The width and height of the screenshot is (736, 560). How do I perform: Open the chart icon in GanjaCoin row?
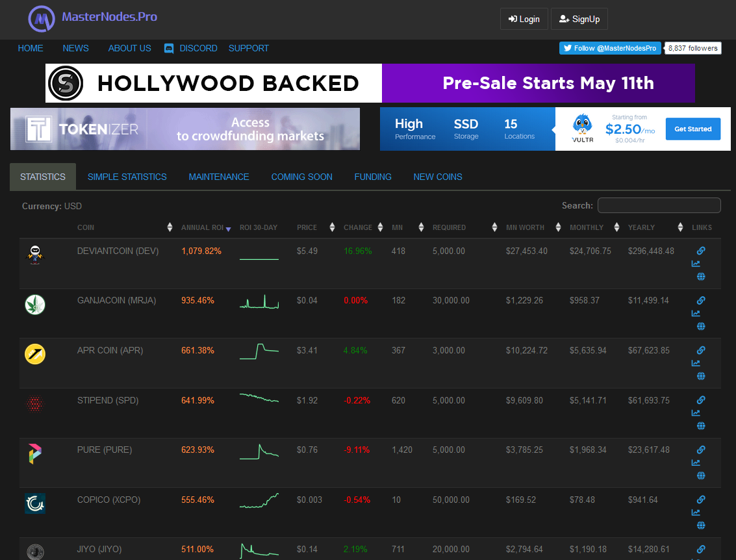pyautogui.click(x=696, y=314)
